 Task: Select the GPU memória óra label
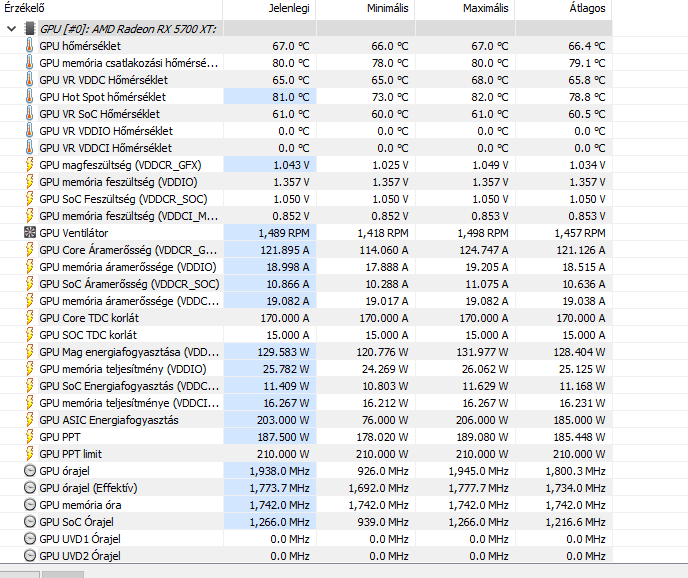80,505
